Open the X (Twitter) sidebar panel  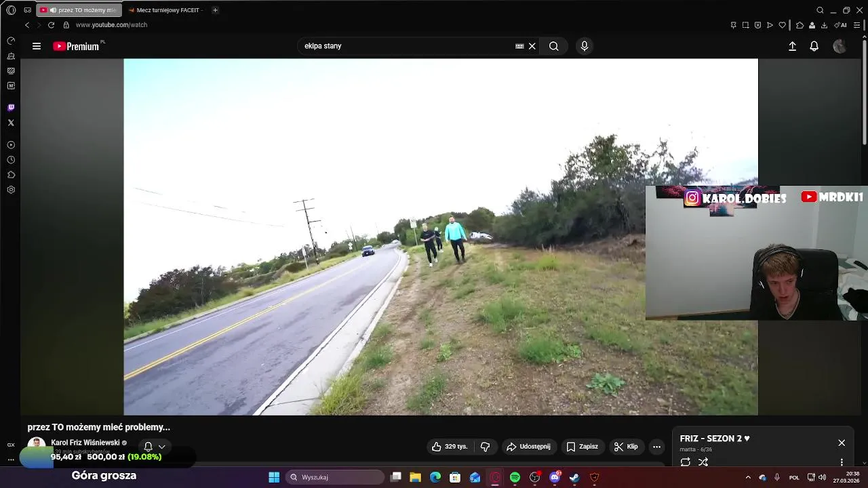pyautogui.click(x=11, y=123)
